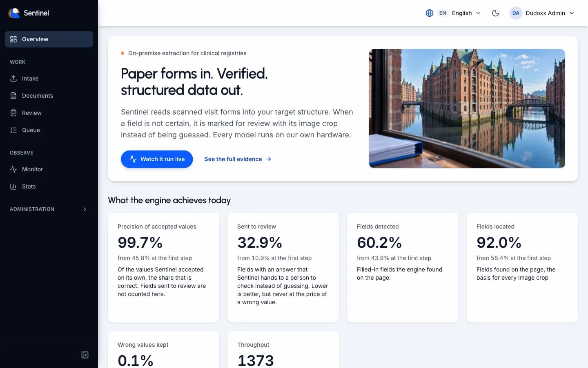The height and width of the screenshot is (368, 588).
Task: Click the Wrong values kept label
Action: (x=143, y=345)
